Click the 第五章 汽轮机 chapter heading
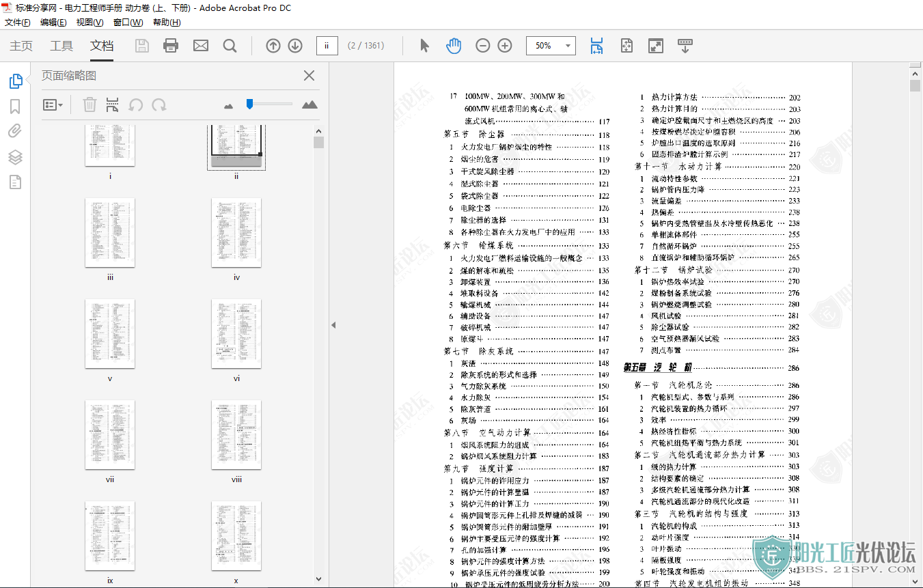Image resolution: width=923 pixels, height=588 pixels. tap(658, 367)
